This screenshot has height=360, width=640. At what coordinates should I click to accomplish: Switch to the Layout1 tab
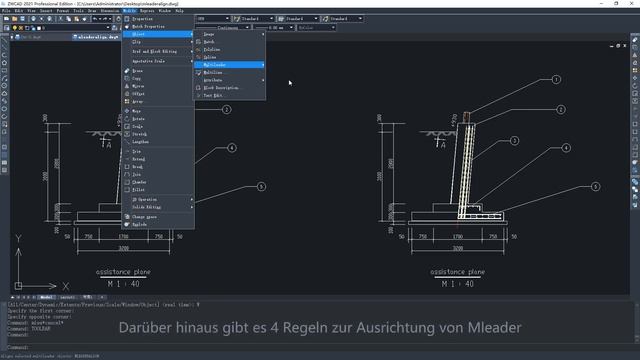point(68,297)
